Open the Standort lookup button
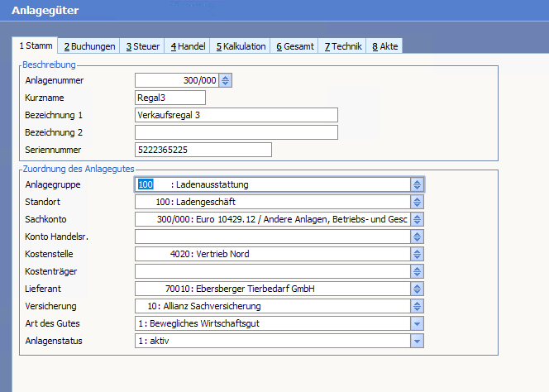 click(418, 202)
